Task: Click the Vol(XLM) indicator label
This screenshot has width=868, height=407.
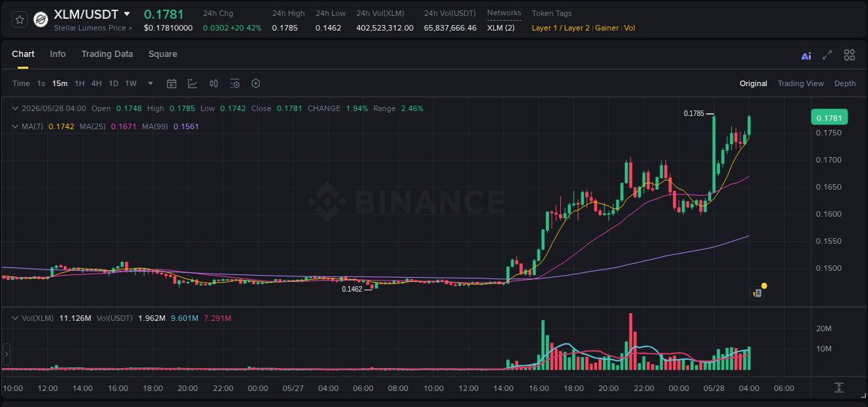Action: 37,318
